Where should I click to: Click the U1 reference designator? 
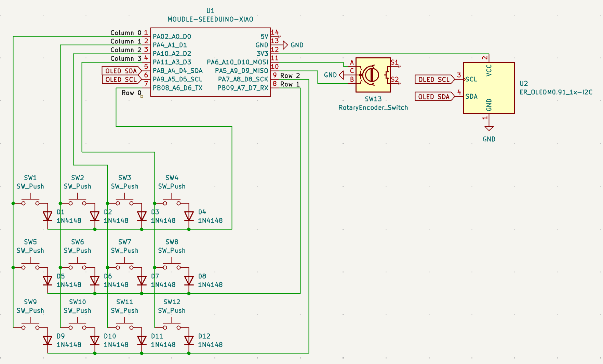[x=211, y=11]
